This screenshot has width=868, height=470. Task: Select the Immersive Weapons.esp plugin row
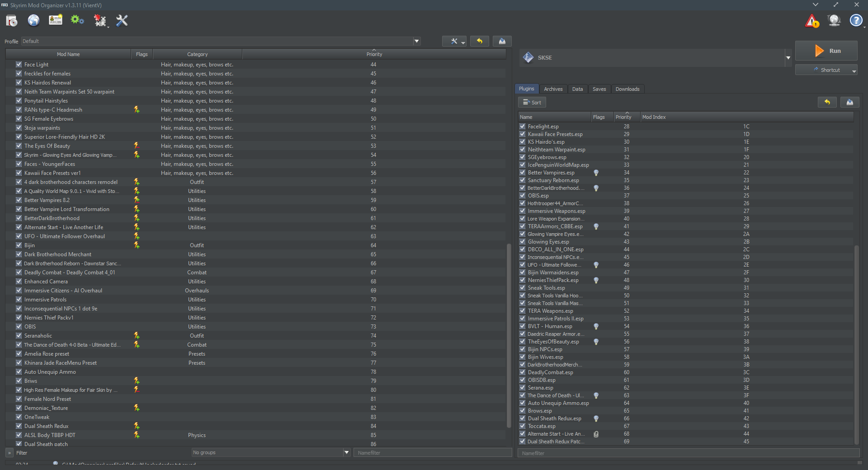686,211
